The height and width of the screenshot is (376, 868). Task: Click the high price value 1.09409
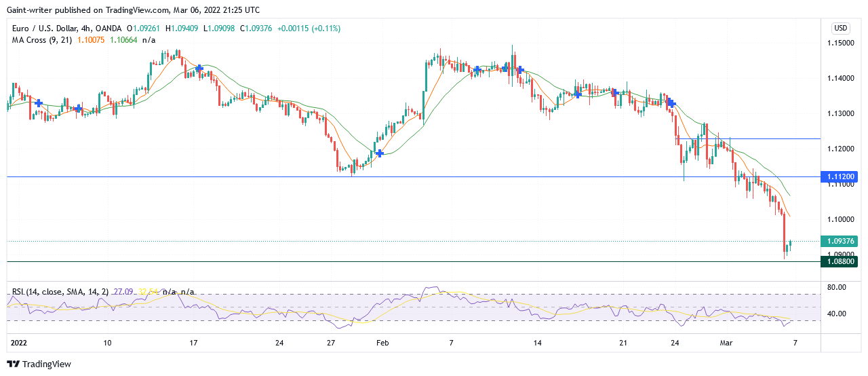(185, 29)
